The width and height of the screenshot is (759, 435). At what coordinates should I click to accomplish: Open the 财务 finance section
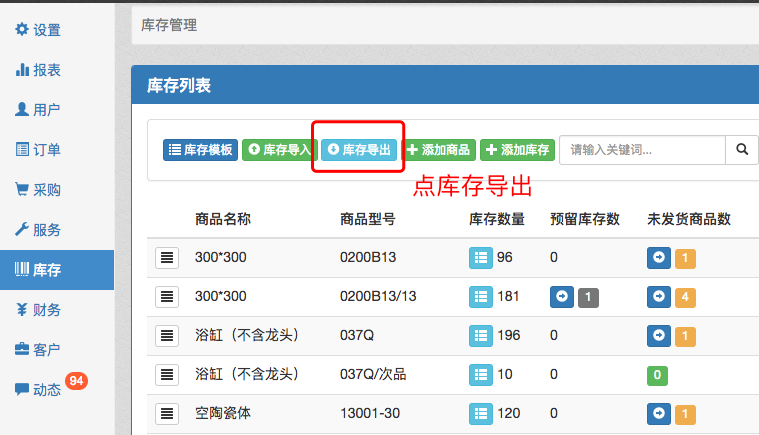coord(38,310)
